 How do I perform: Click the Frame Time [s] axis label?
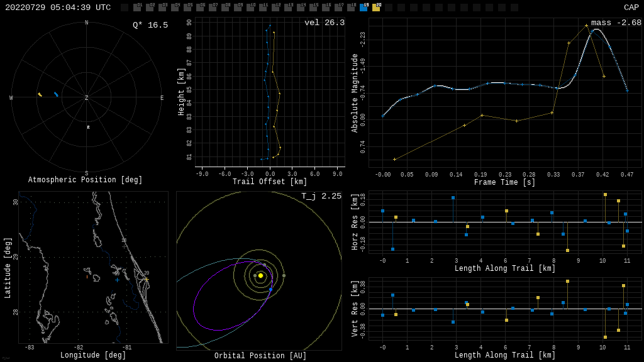tap(505, 182)
